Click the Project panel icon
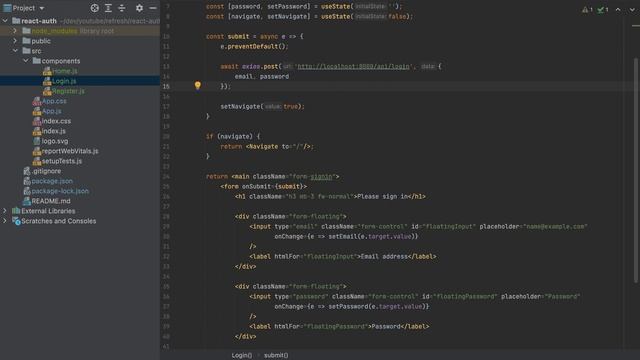This screenshot has height=360, width=640. point(7,8)
